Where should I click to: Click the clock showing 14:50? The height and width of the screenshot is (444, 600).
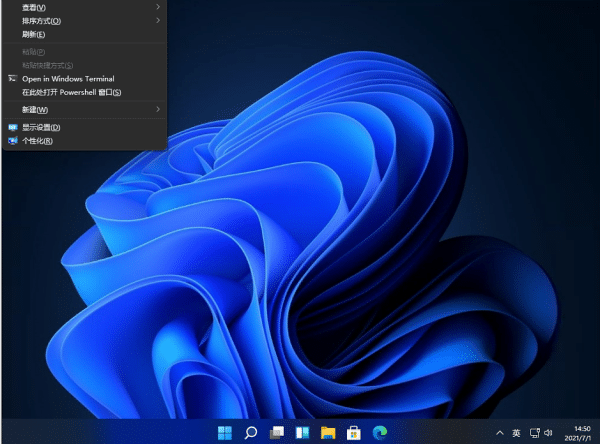pyautogui.click(x=578, y=432)
